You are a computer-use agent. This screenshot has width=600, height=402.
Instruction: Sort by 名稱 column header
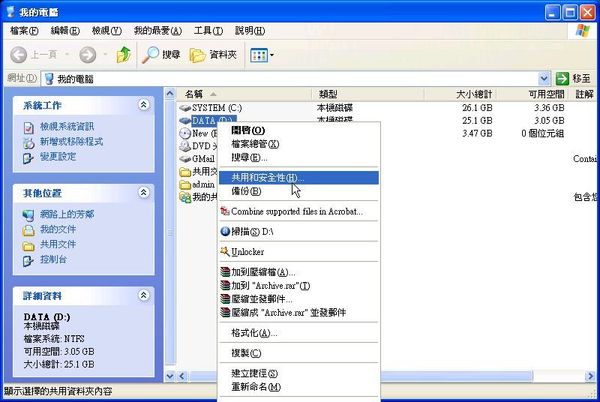point(244,94)
